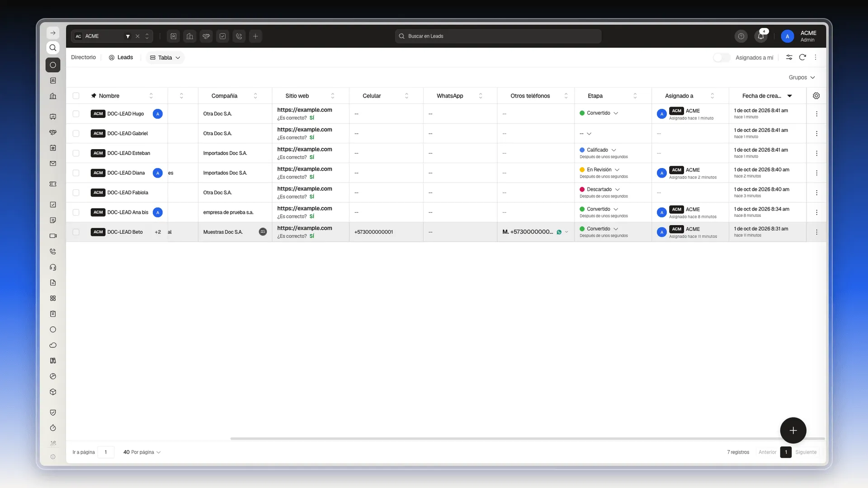Open the help question-mark icon
868x488 pixels.
tap(741, 36)
